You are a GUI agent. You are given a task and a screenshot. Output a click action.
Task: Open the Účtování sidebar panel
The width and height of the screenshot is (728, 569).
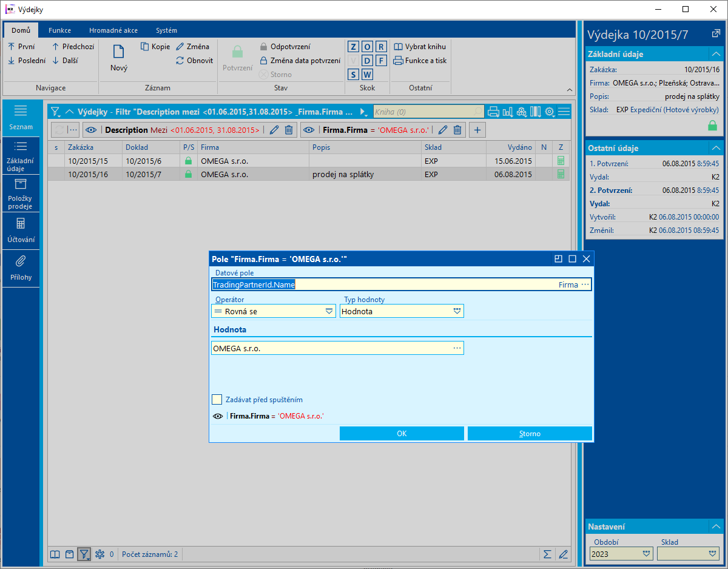[x=21, y=231]
